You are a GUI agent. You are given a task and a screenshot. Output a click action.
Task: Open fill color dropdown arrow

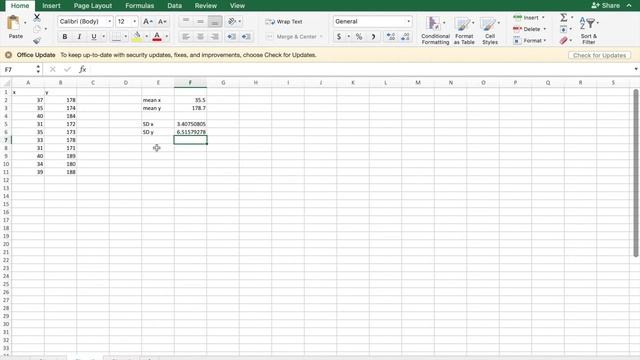(147, 37)
